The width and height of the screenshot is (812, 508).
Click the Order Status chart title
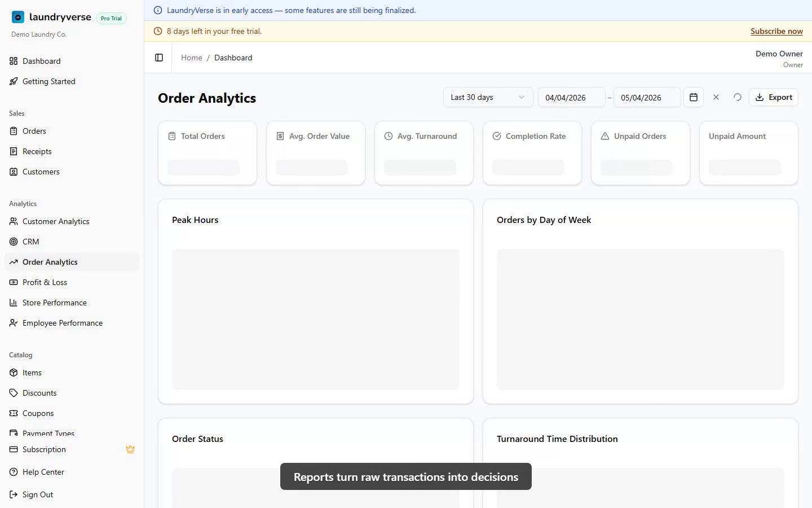click(x=197, y=439)
